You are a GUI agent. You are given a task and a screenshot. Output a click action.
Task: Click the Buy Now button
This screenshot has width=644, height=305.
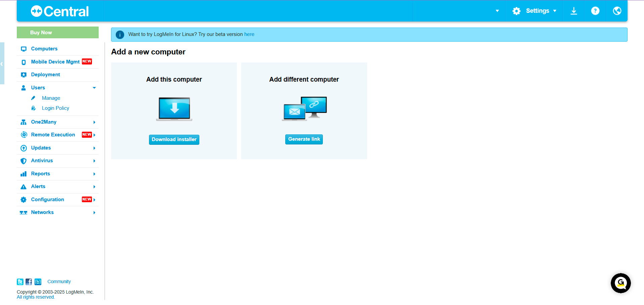[x=58, y=33]
